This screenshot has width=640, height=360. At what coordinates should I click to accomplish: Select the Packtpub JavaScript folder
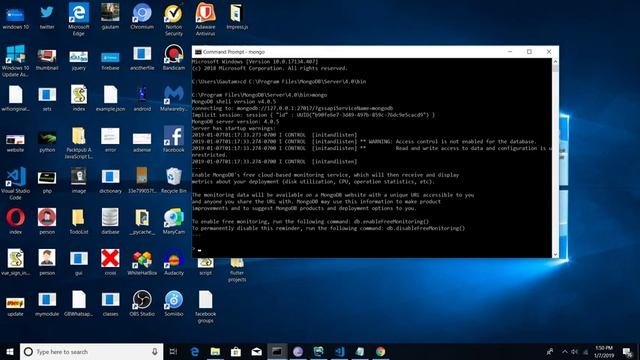point(78,143)
